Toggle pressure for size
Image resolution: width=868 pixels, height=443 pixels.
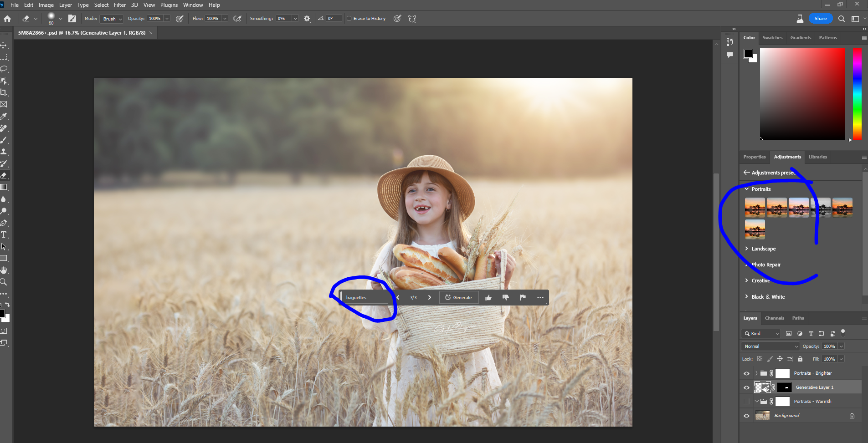(397, 19)
